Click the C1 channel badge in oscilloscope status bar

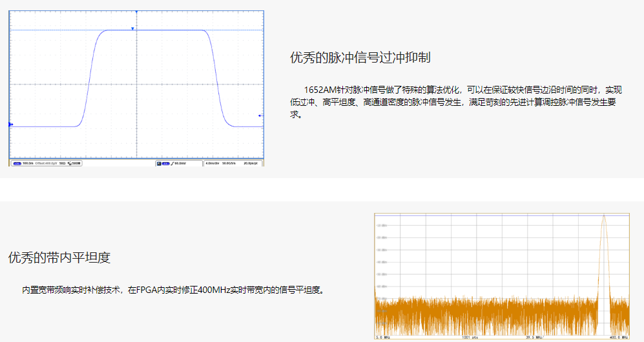(16, 163)
